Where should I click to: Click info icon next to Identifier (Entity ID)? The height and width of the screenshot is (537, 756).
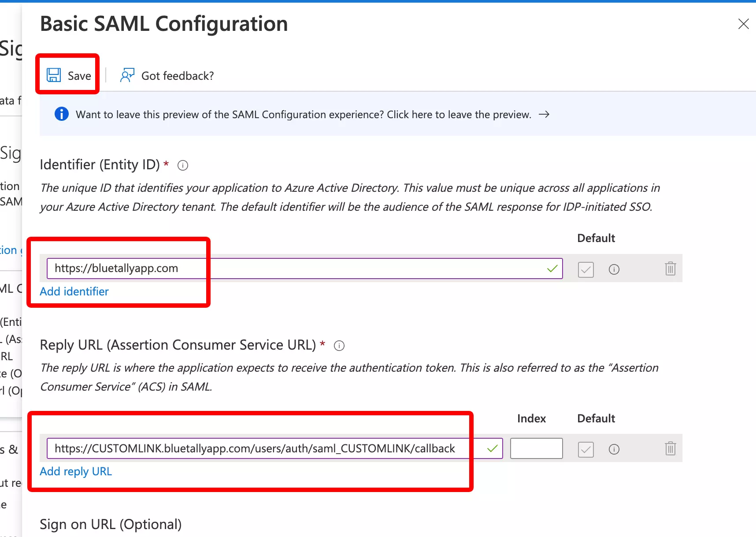183,165
